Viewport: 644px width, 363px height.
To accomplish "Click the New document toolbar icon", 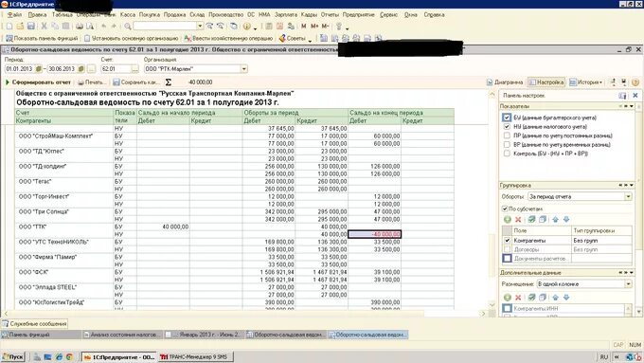I will pyautogui.click(x=9, y=27).
